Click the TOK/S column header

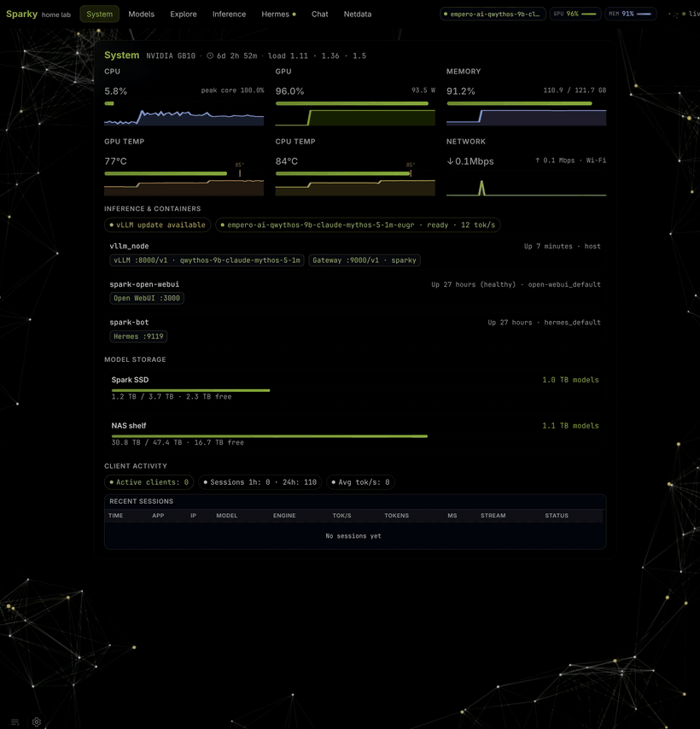[341, 516]
